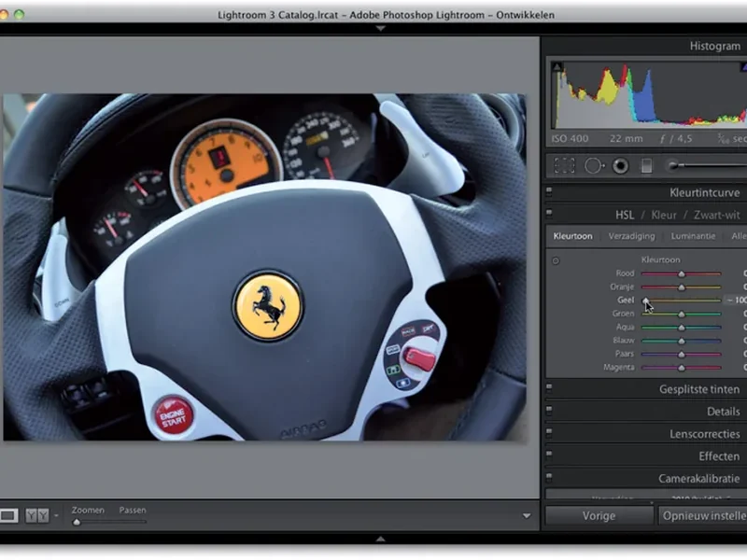Click the Vorige button

click(599, 516)
